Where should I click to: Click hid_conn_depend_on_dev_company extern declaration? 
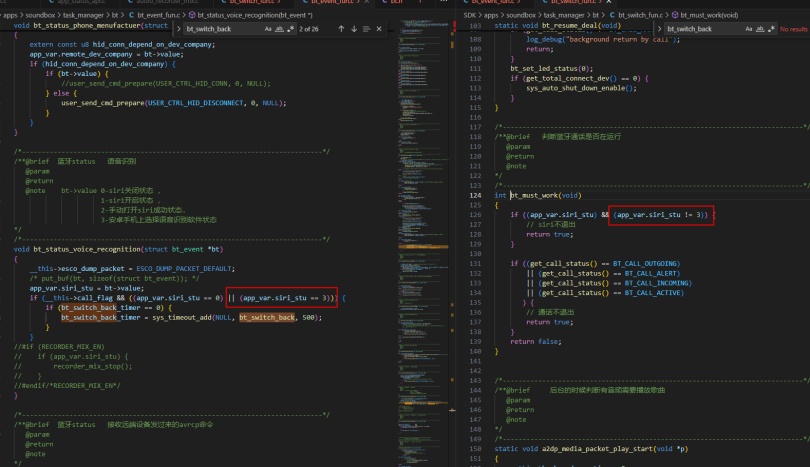click(x=122, y=44)
